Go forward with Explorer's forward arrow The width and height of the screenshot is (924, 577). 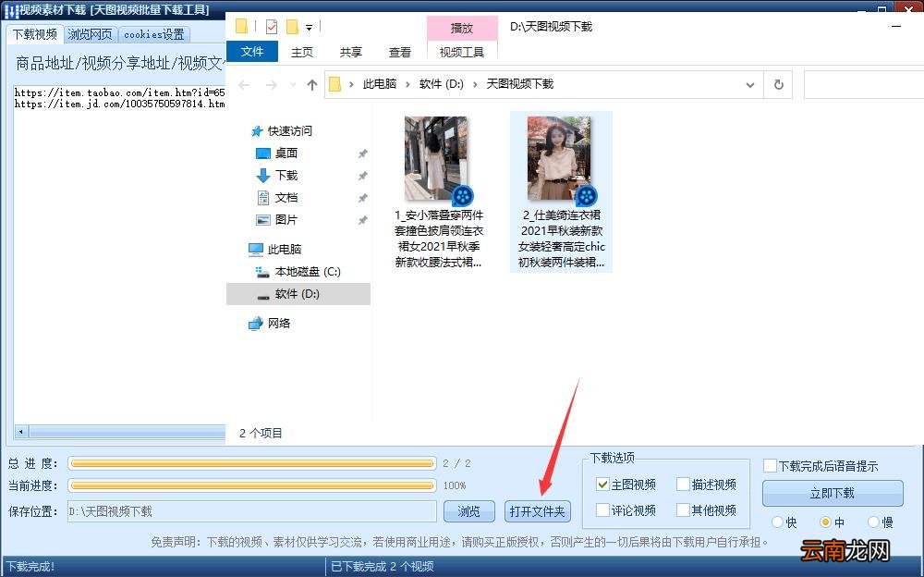click(271, 85)
